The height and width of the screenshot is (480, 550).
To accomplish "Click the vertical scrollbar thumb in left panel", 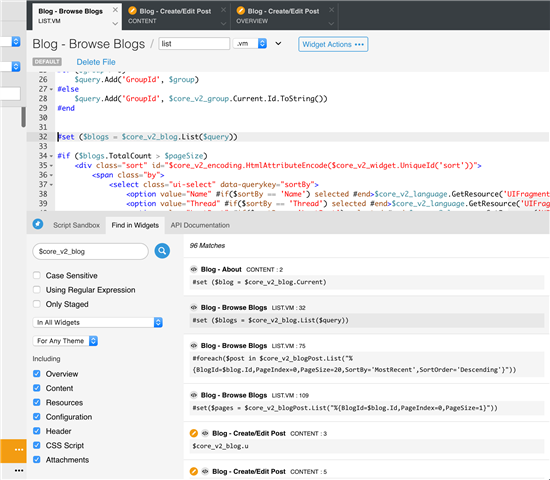I will pyautogui.click(x=24, y=117).
